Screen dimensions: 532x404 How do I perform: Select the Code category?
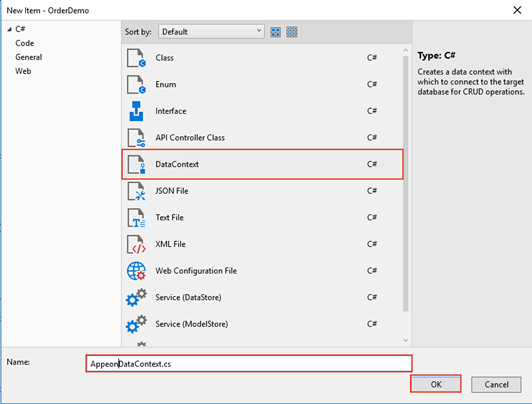coord(25,43)
